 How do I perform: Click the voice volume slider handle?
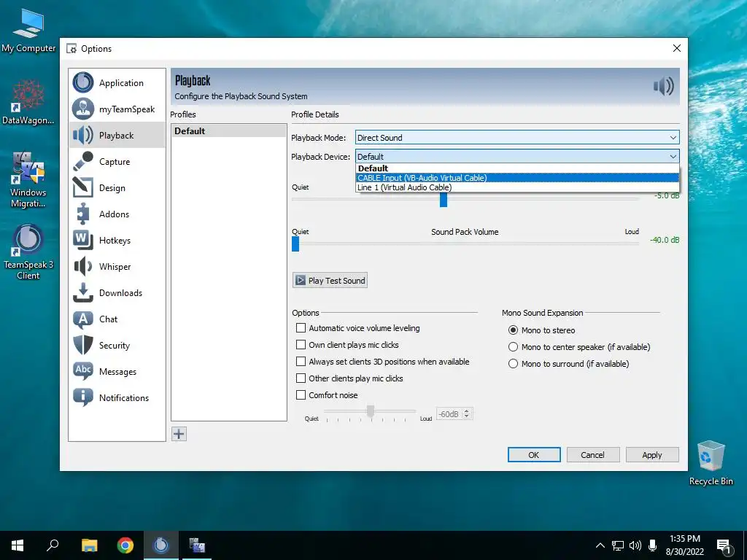444,200
